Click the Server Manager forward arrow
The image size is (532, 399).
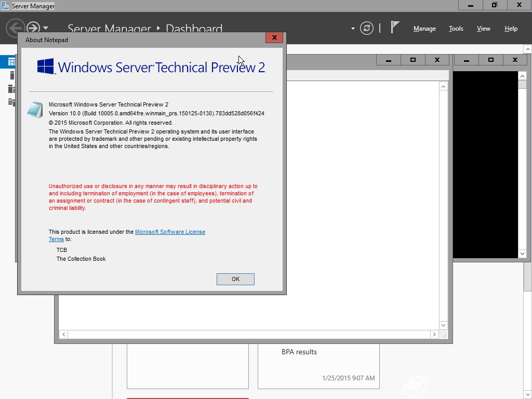click(x=33, y=27)
